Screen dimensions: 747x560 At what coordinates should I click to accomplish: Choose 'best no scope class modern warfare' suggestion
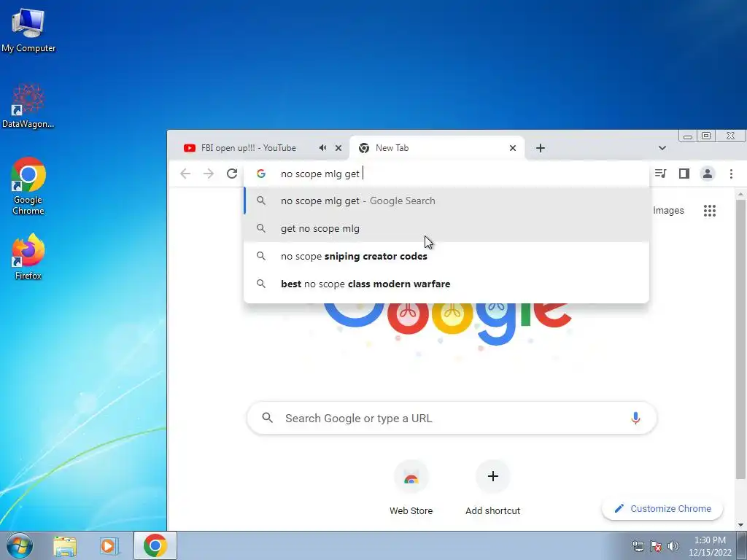click(446, 284)
